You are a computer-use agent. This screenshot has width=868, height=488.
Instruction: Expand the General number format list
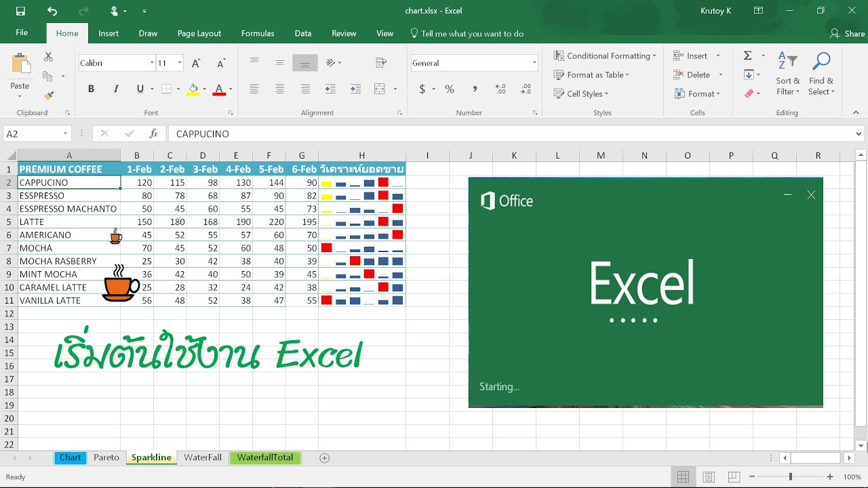534,63
